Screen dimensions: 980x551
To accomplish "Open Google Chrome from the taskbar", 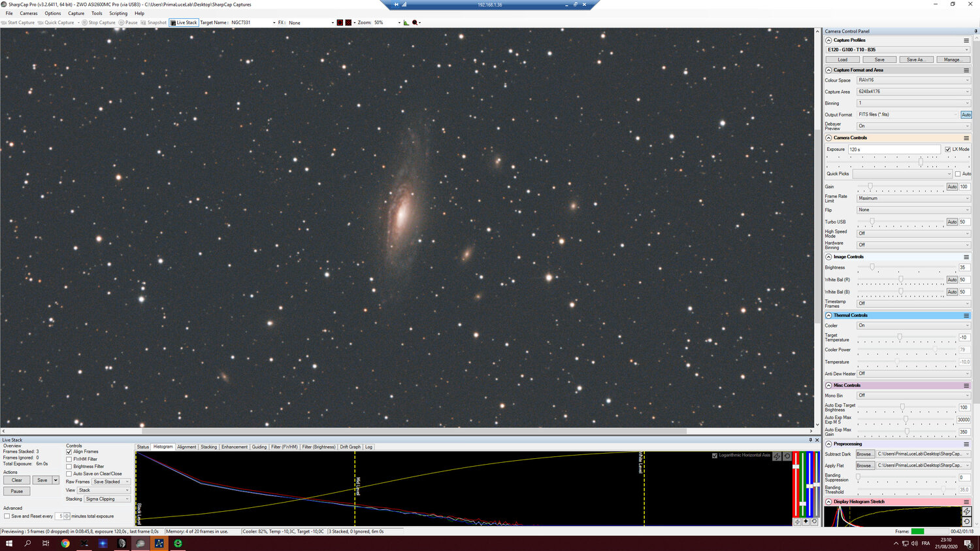I will pyautogui.click(x=65, y=543).
